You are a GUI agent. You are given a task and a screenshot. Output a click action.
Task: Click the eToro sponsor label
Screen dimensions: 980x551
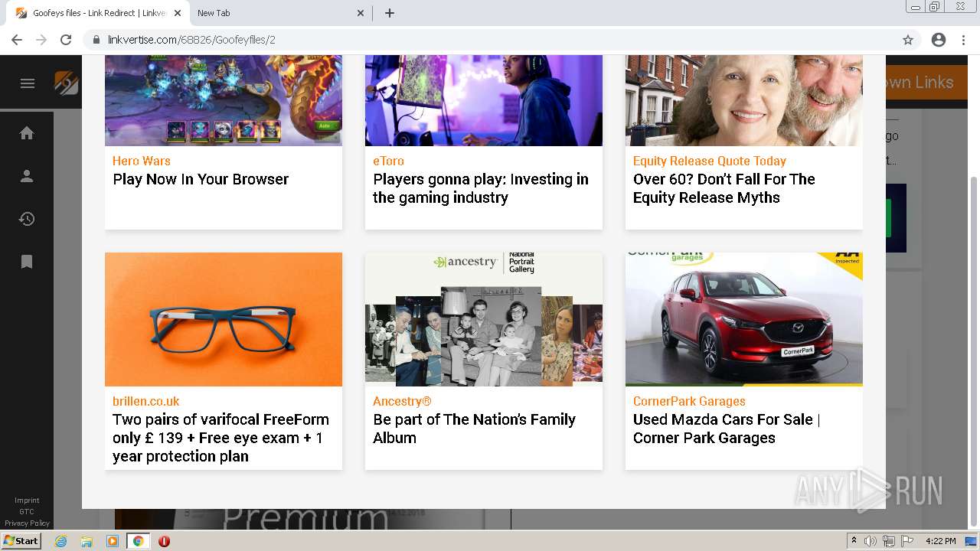[388, 161]
